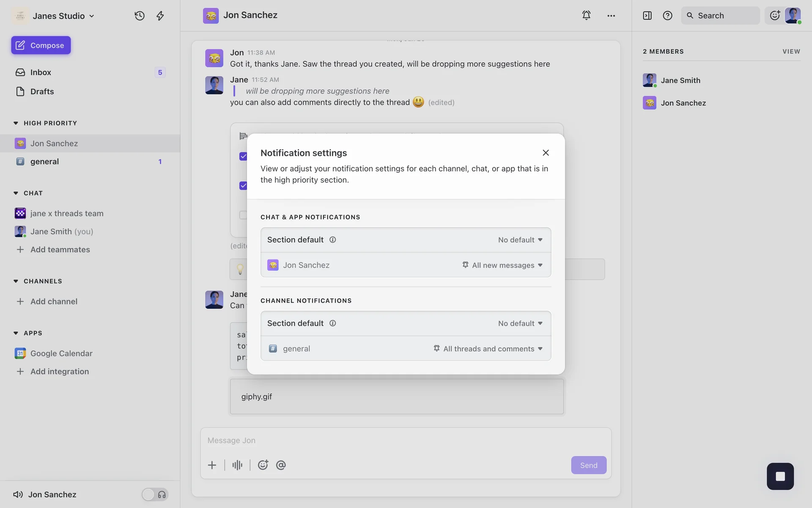This screenshot has width=812, height=508.
Task: Click the set status emoji icon
Action: [x=775, y=16]
